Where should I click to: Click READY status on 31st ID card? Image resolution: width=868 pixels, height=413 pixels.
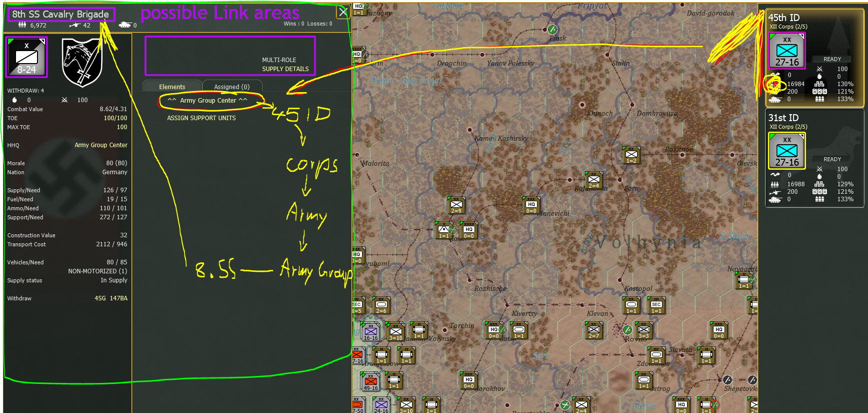(x=832, y=159)
